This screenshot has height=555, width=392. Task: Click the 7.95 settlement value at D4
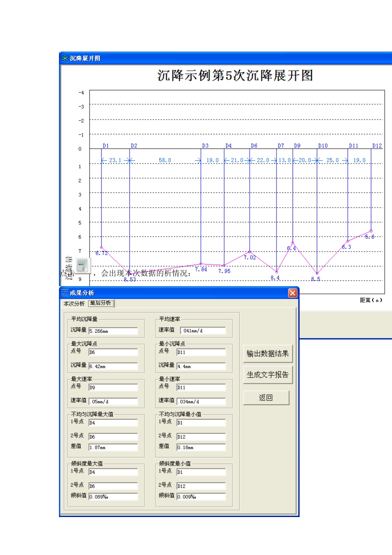coord(224,271)
